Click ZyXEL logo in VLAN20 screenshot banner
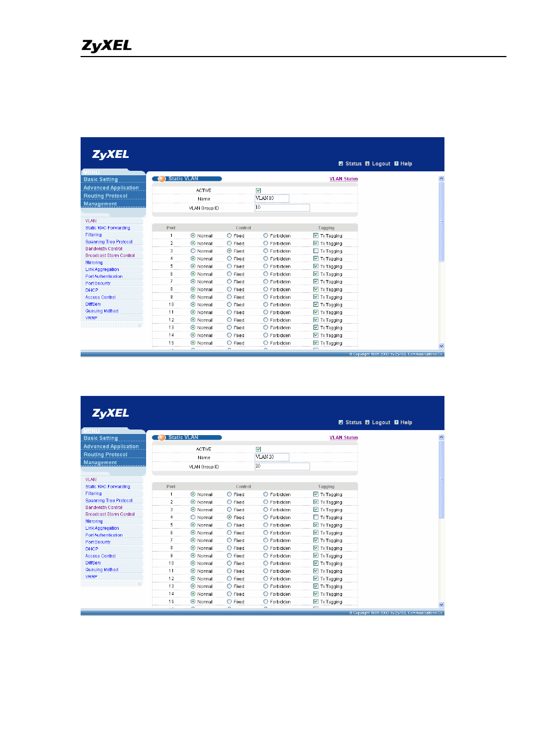This screenshot has width=534, height=756. pos(110,413)
